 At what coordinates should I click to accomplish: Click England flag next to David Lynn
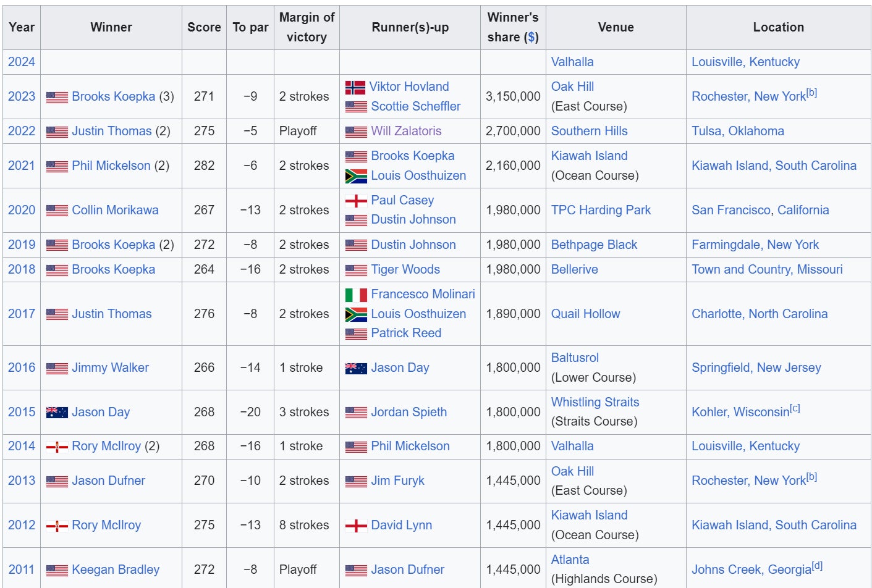356,526
